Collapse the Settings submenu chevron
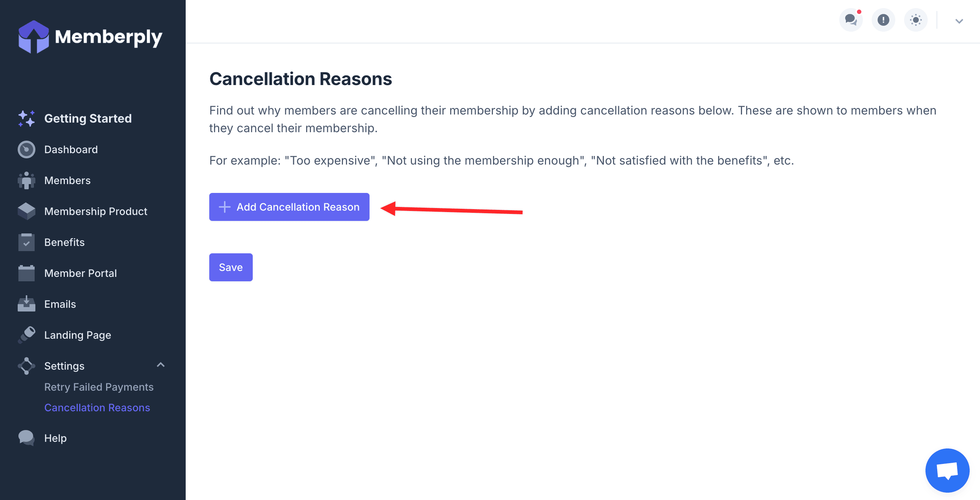 click(161, 365)
